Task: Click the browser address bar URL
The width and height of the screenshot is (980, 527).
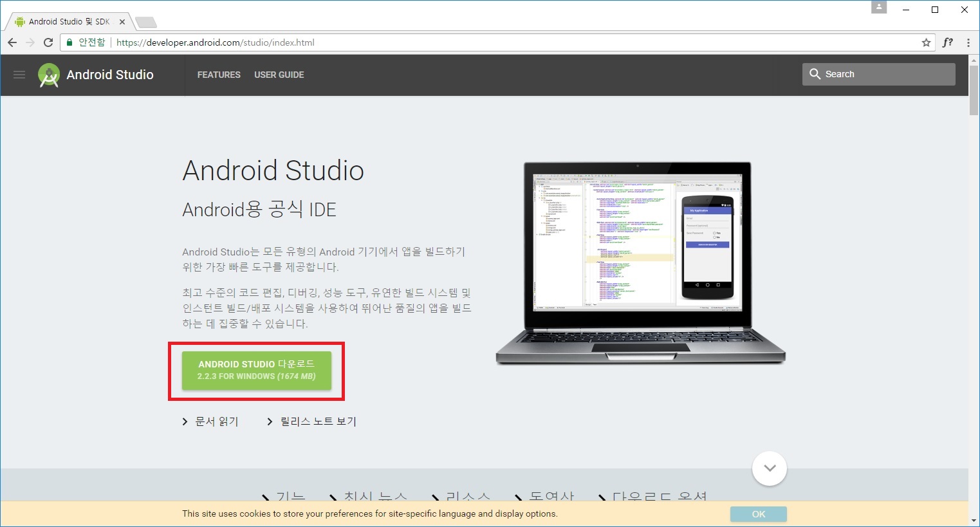Action: point(215,42)
